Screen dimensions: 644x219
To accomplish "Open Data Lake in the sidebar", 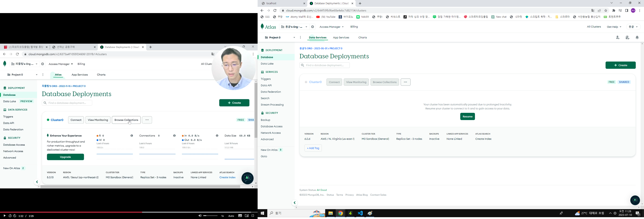I will pos(267,64).
